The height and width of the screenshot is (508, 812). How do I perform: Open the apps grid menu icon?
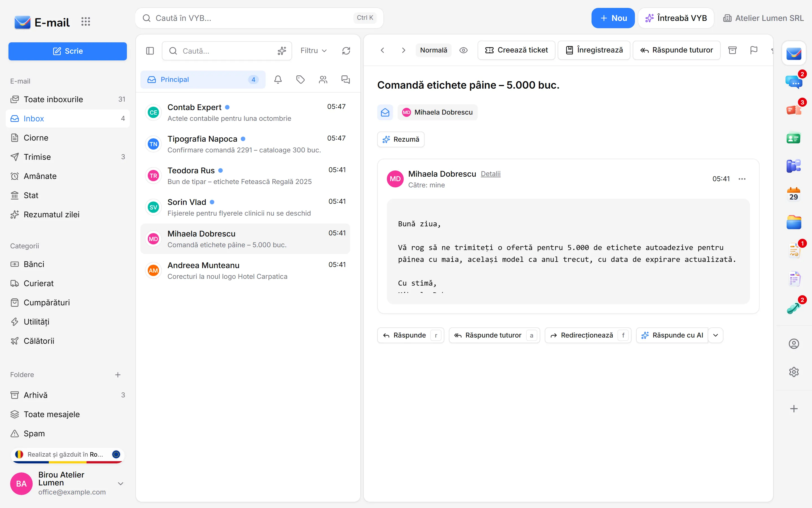pos(85,22)
